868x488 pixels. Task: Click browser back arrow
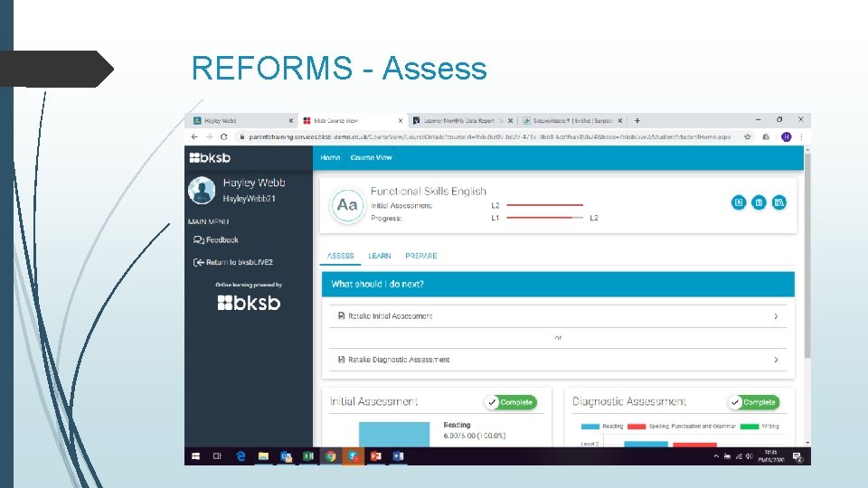click(194, 136)
